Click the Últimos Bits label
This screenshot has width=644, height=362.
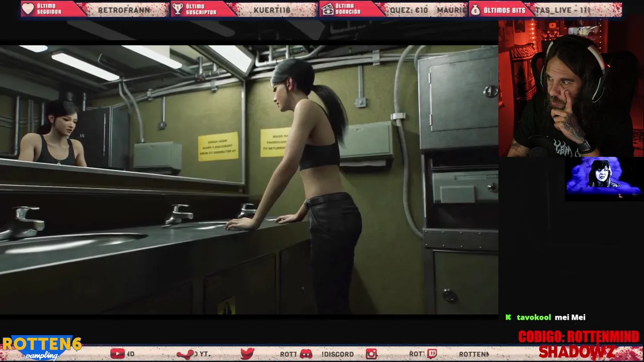point(505,10)
